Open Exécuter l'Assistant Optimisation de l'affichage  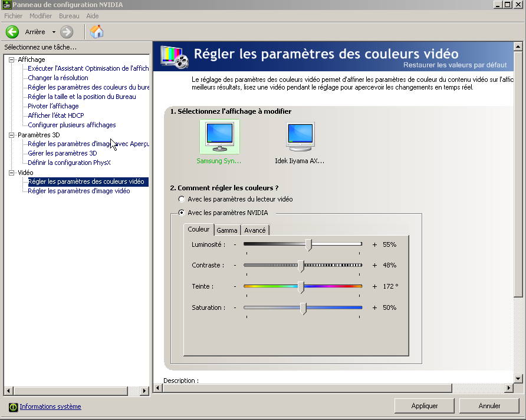point(88,68)
